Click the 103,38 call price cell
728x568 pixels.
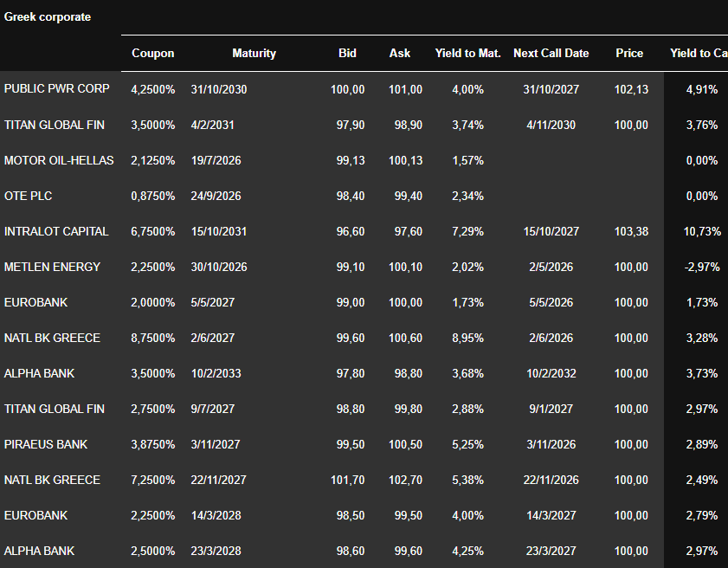[631, 231]
